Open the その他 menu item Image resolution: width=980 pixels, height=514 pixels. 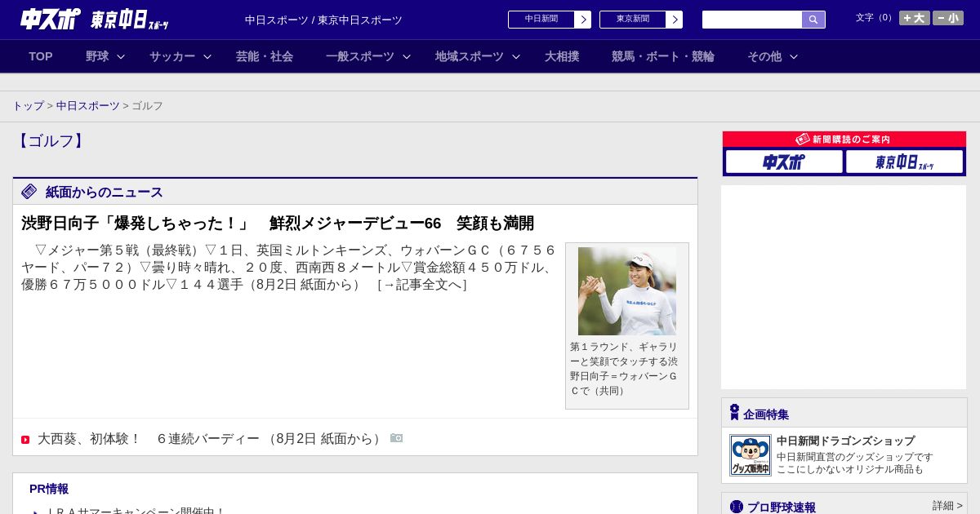(764, 56)
